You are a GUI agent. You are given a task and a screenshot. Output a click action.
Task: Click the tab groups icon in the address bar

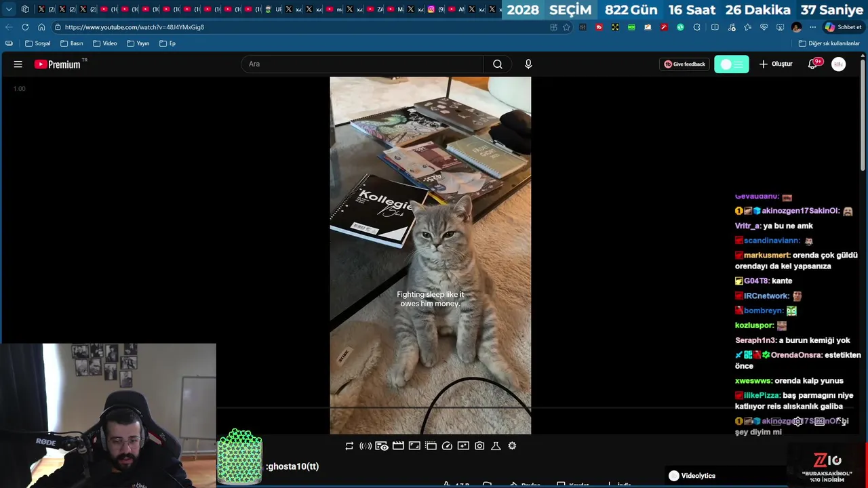tap(553, 27)
